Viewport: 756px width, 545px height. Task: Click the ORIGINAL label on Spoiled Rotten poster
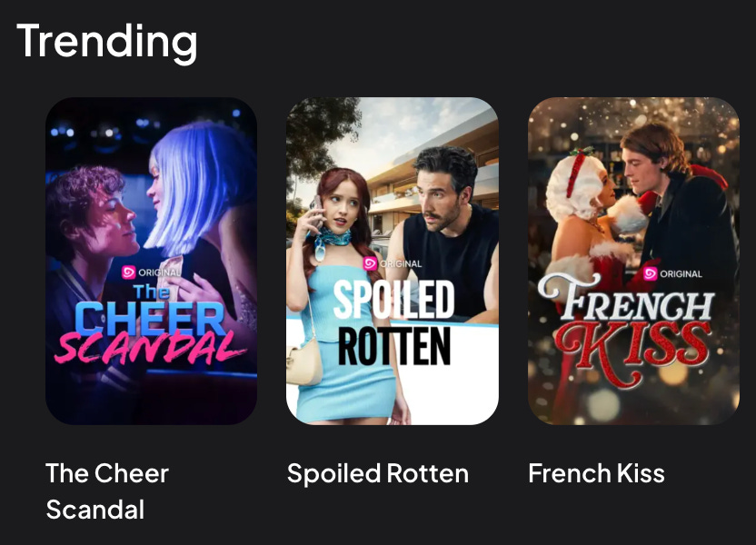click(401, 263)
